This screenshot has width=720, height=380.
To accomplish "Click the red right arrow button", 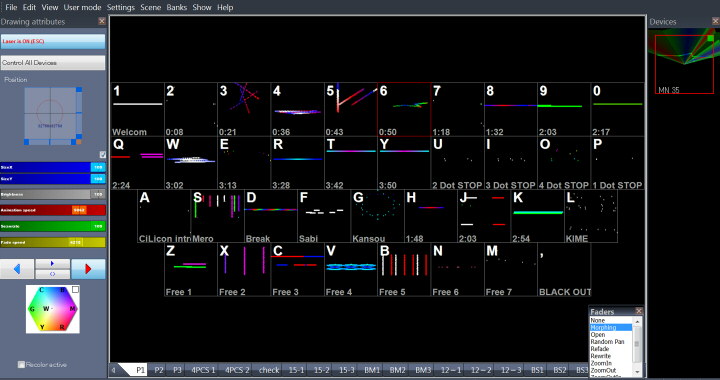I will (88, 269).
